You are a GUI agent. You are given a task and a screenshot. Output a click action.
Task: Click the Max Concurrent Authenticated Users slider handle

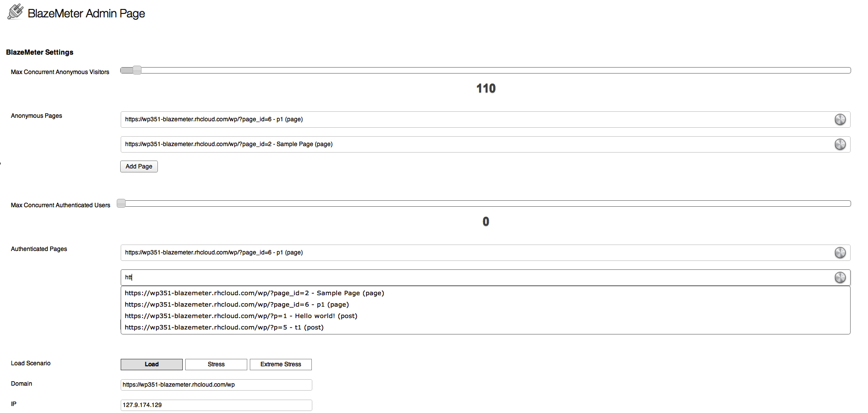pos(121,203)
